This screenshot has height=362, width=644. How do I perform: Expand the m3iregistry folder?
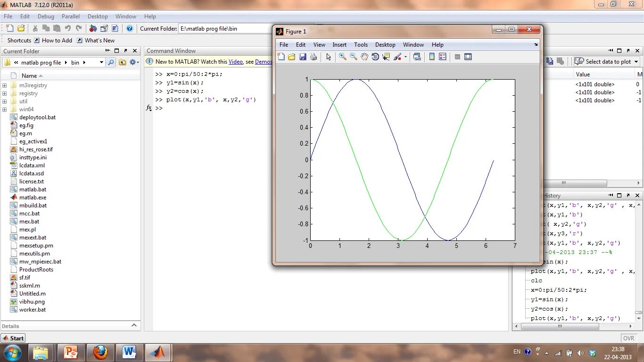pyautogui.click(x=5, y=85)
